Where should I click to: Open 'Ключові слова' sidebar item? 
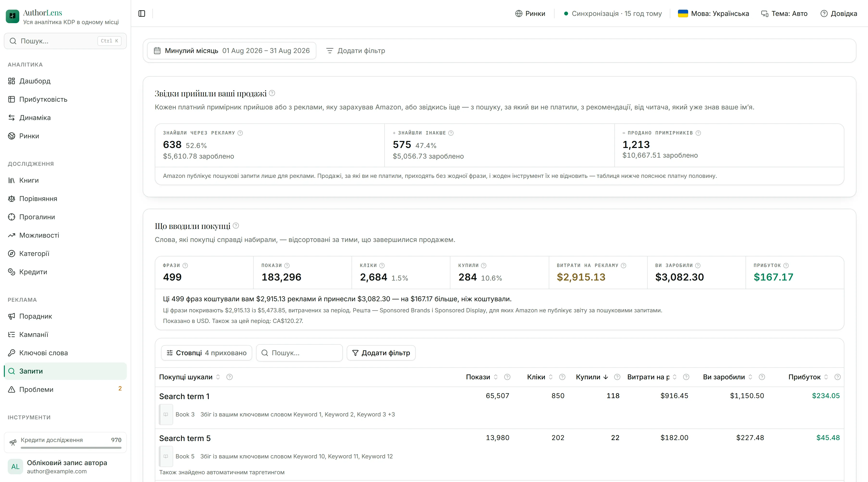(x=65, y=353)
